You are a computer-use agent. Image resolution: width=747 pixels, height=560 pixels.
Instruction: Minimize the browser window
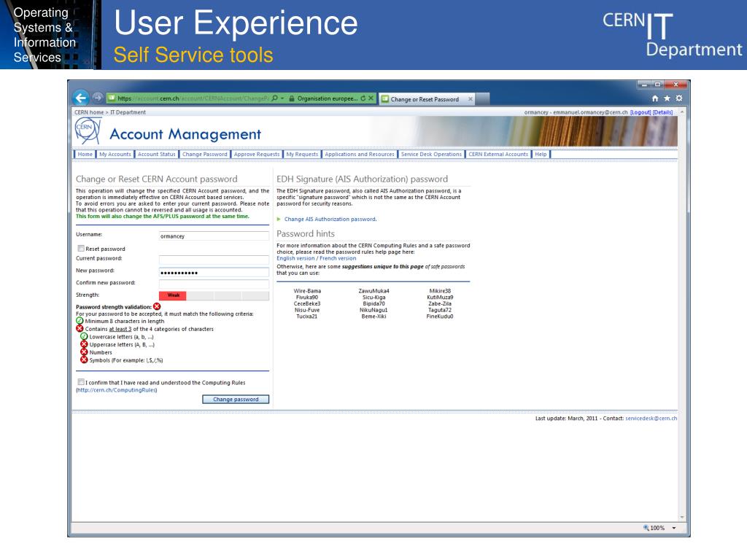point(645,85)
